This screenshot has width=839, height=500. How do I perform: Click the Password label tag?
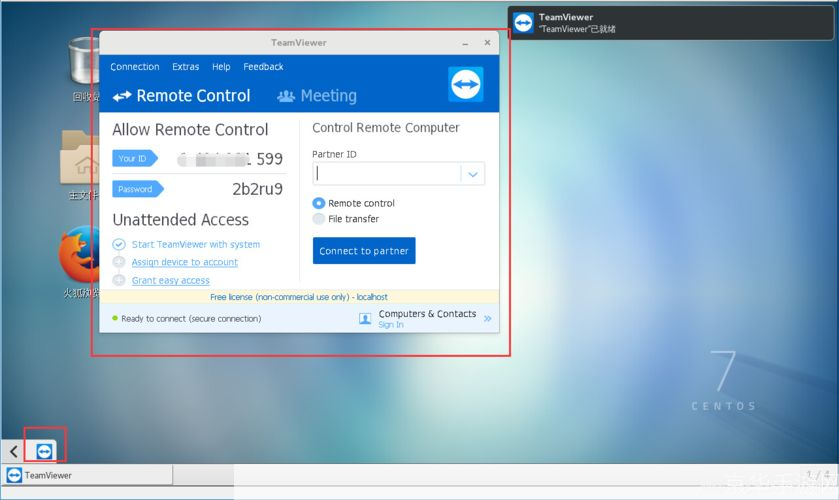138,189
